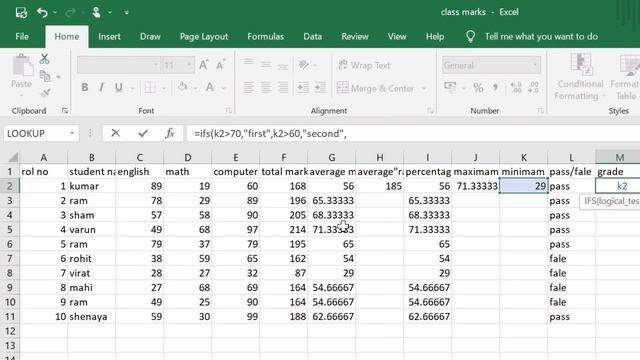Click the Middle Align icon
This screenshot has width=640, height=360.
tap(266, 64)
